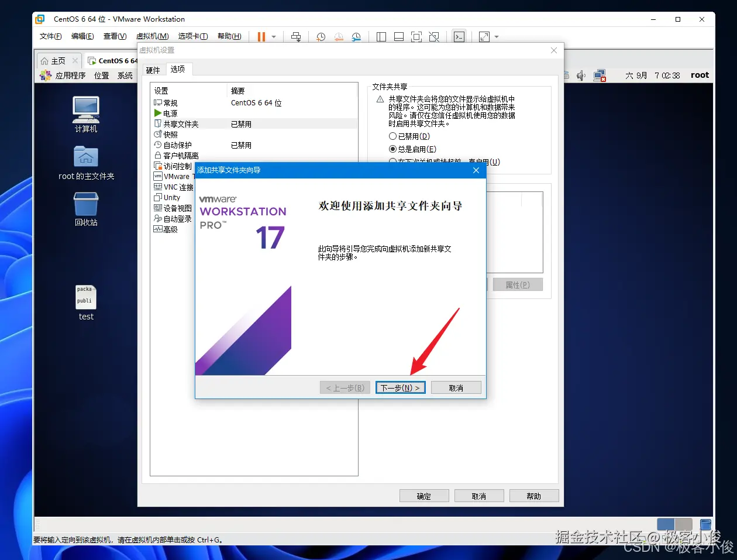Click the revert to snapshot icon
The width and height of the screenshot is (737, 560).
point(339,37)
